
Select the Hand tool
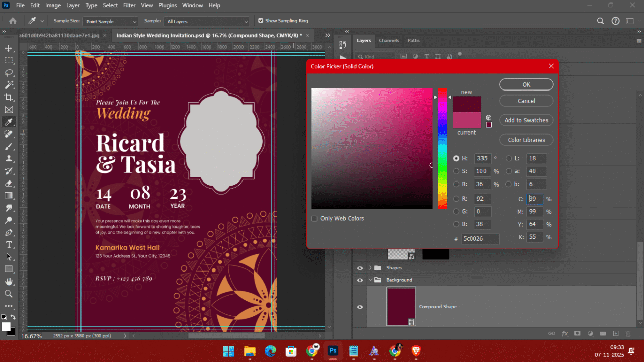(9, 282)
